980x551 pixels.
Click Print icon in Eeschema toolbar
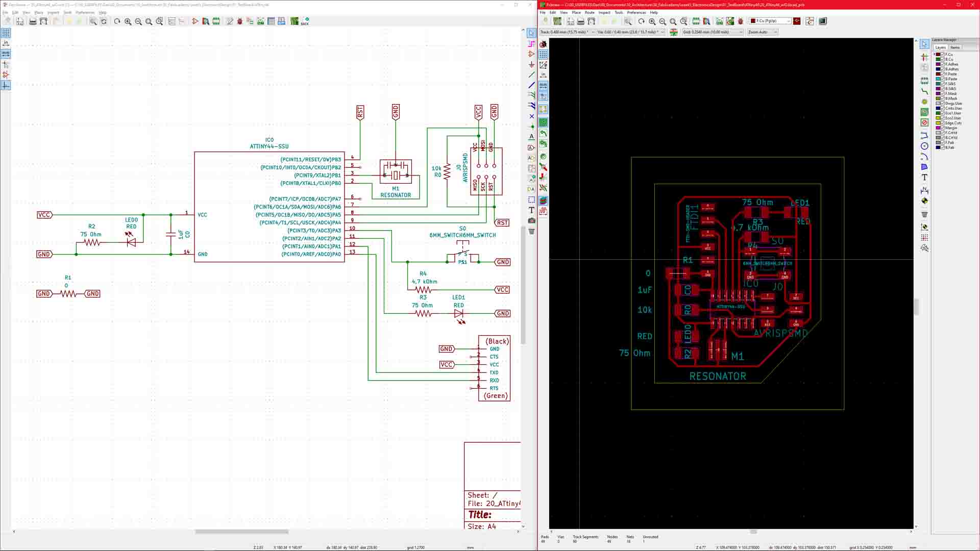33,21
